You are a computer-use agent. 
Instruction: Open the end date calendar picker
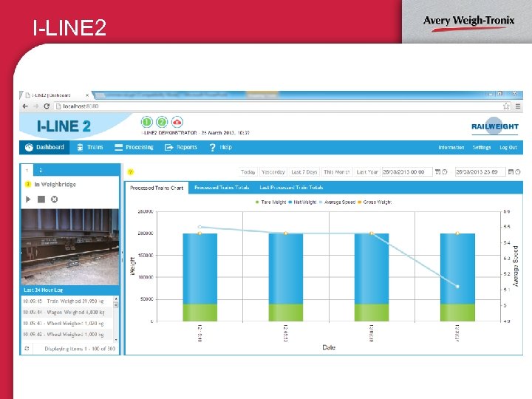511,172
